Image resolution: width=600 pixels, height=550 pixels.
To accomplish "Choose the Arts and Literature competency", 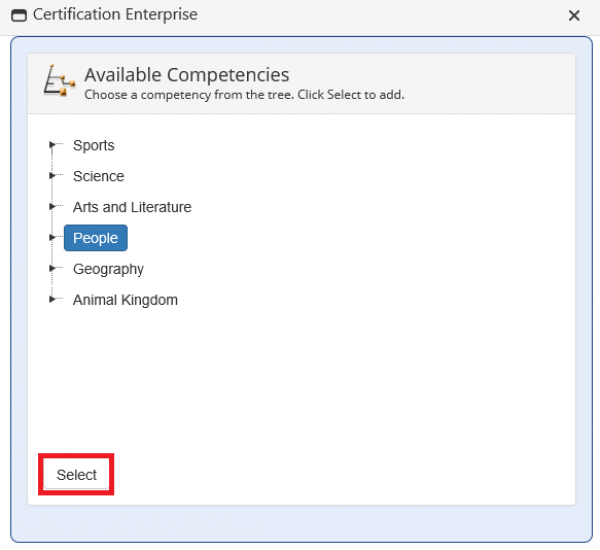I will pyautogui.click(x=132, y=207).
